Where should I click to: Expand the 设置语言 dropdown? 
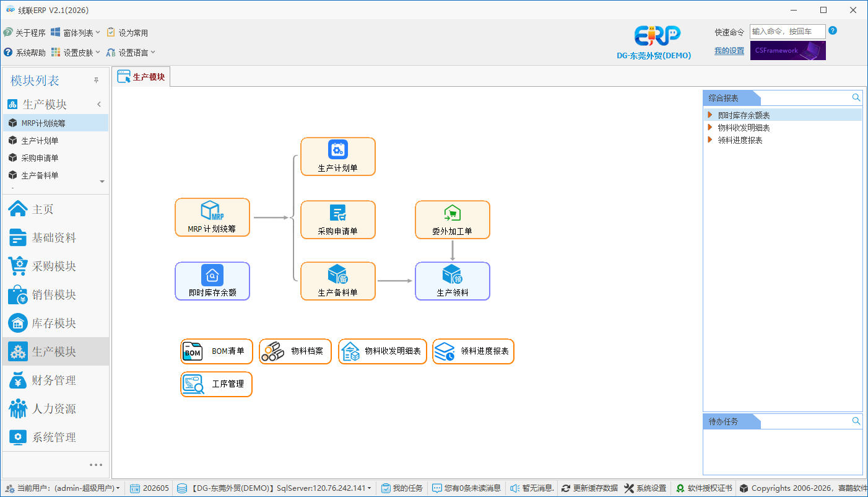tap(131, 53)
